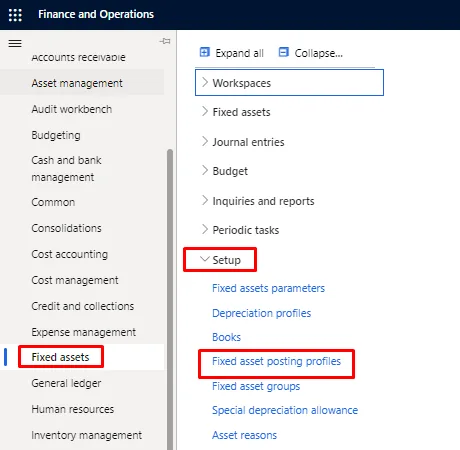Select Consolidations module
Viewport: 460px width, 450px height.
[66, 228]
